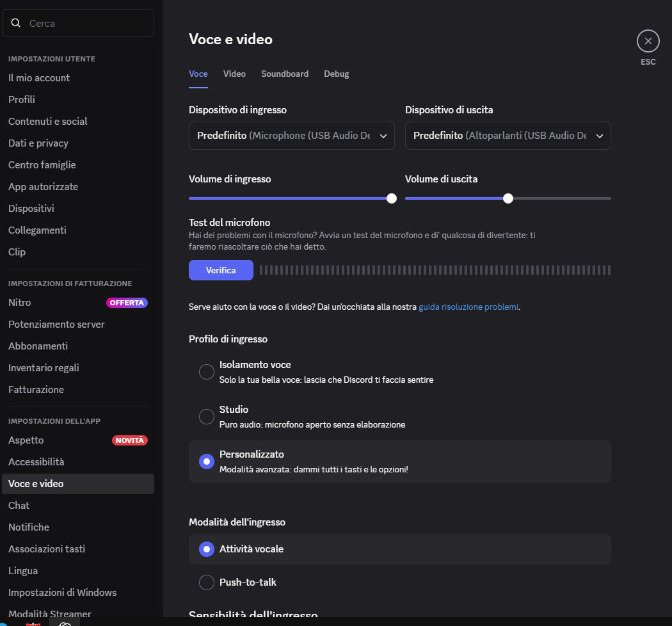Go to Notifiche settings in the sidebar

tap(29, 527)
